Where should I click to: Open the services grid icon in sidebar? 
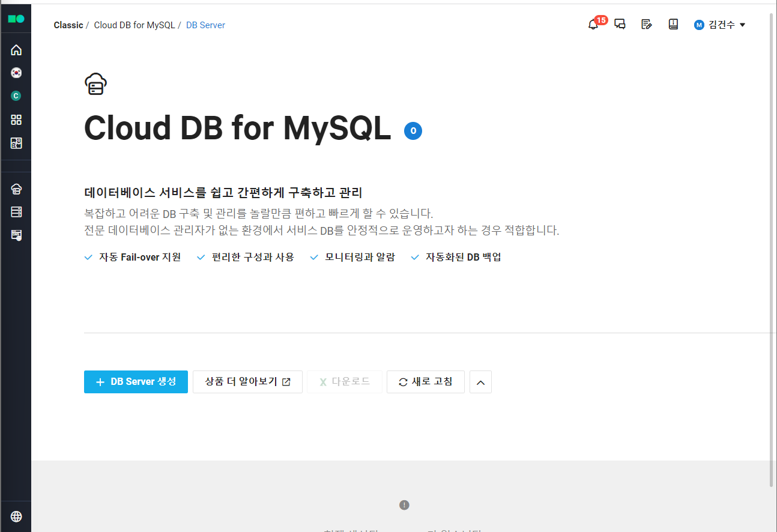tap(16, 119)
